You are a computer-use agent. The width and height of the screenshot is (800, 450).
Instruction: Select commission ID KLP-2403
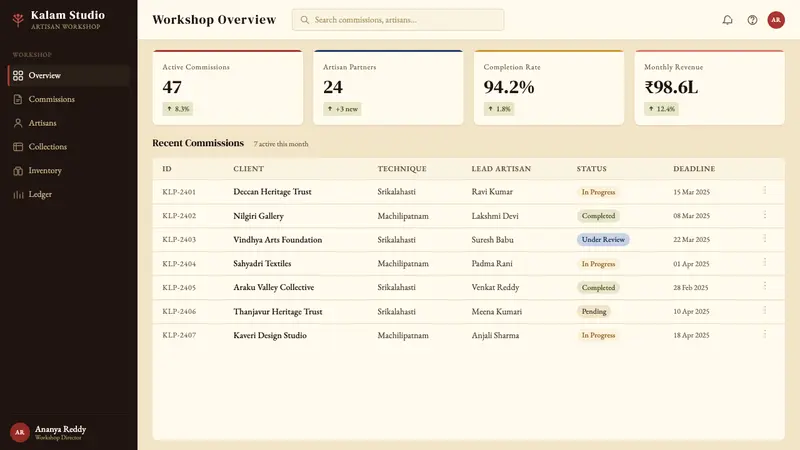click(179, 240)
